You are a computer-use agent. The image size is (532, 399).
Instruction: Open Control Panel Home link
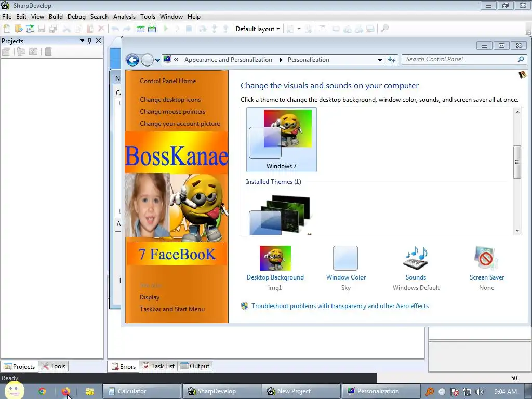pyautogui.click(x=168, y=81)
